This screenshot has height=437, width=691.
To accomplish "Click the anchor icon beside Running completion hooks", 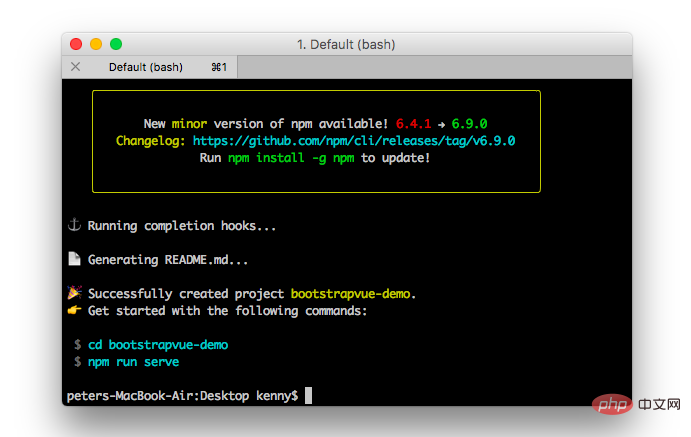I will point(74,225).
